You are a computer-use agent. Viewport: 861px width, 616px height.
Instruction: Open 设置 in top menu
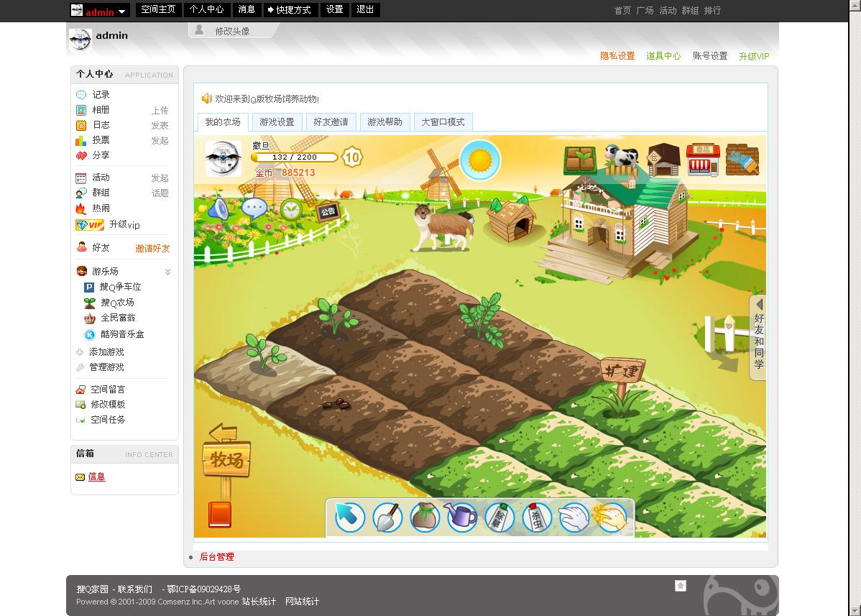pyautogui.click(x=334, y=9)
